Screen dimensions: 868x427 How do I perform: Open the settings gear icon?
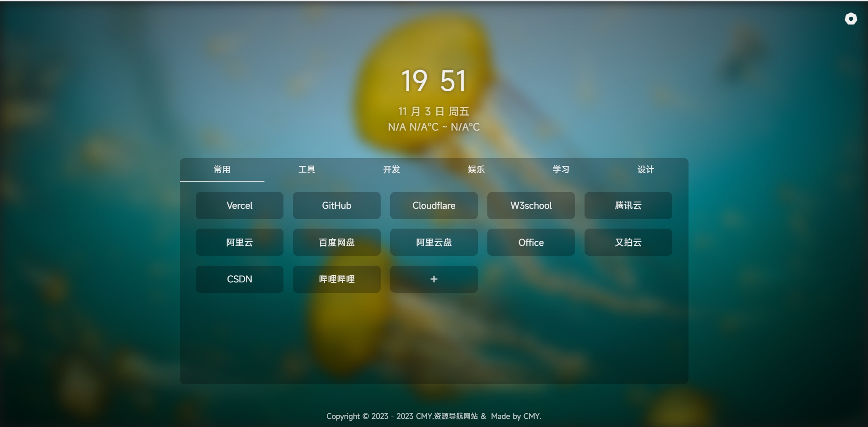(851, 19)
